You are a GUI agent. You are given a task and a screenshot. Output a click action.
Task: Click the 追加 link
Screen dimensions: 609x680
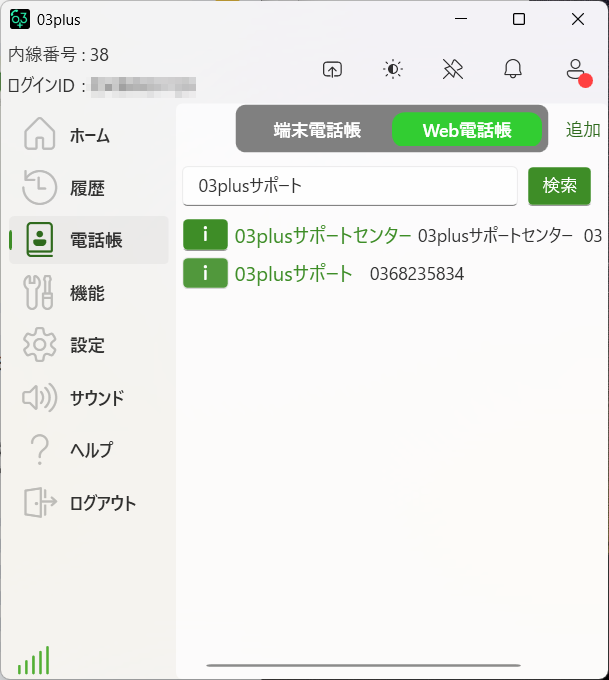(x=583, y=130)
